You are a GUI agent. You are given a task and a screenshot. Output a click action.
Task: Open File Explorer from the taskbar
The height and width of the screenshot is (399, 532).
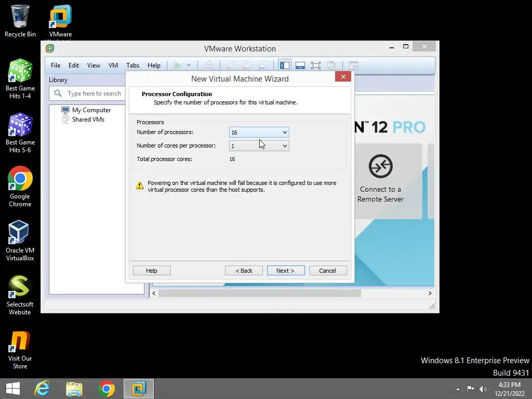[x=74, y=389]
